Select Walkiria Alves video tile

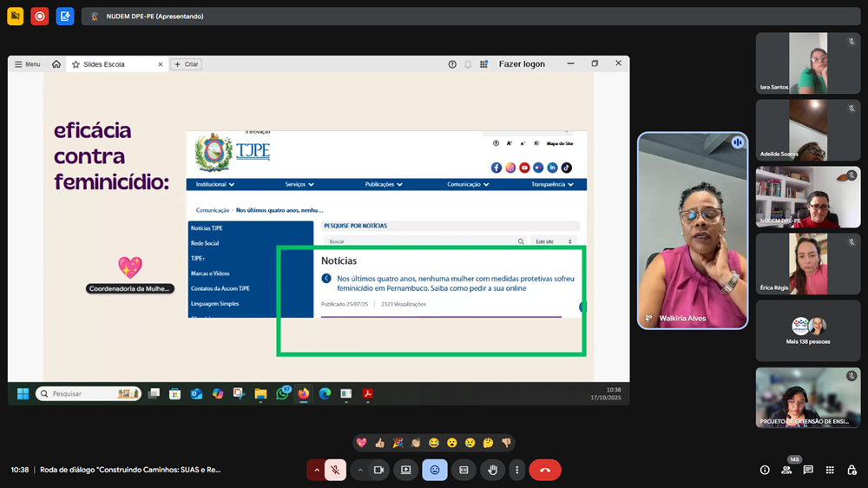pyautogui.click(x=692, y=230)
